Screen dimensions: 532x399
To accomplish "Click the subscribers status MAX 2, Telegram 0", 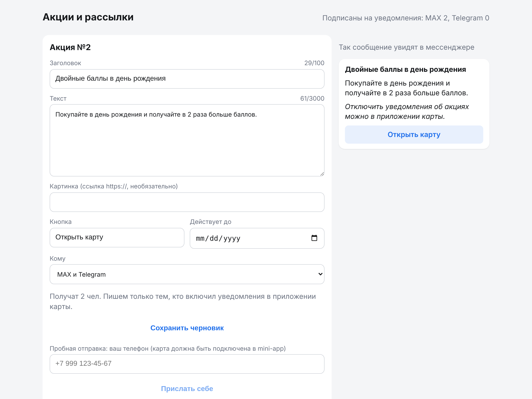I will tap(405, 18).
